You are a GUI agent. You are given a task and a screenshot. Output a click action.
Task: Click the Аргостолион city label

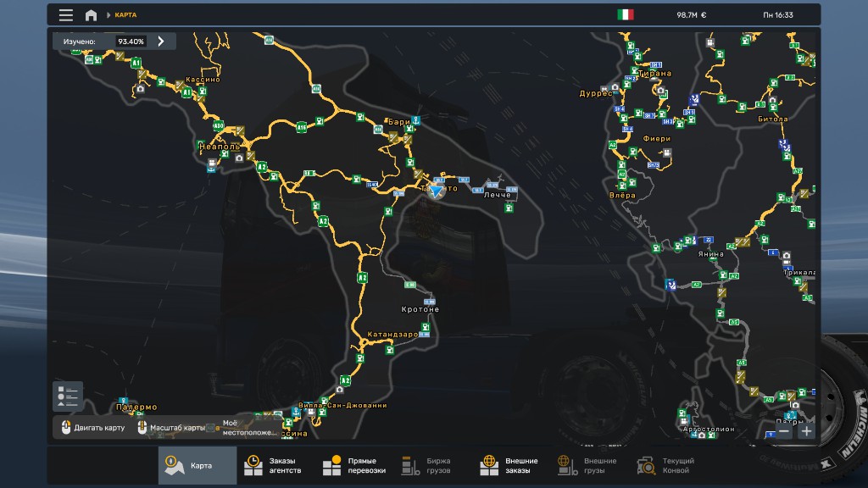pyautogui.click(x=709, y=429)
